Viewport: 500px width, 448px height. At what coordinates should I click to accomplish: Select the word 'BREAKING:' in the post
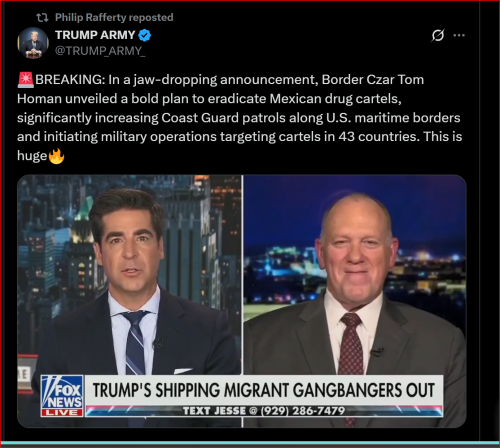tap(70, 80)
